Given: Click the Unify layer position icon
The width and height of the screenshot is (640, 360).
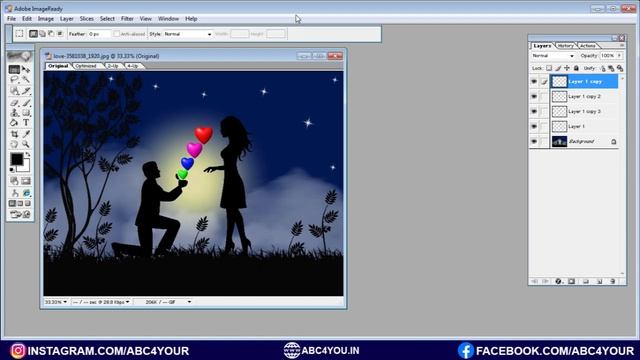Looking at the screenshot, I should point(602,68).
